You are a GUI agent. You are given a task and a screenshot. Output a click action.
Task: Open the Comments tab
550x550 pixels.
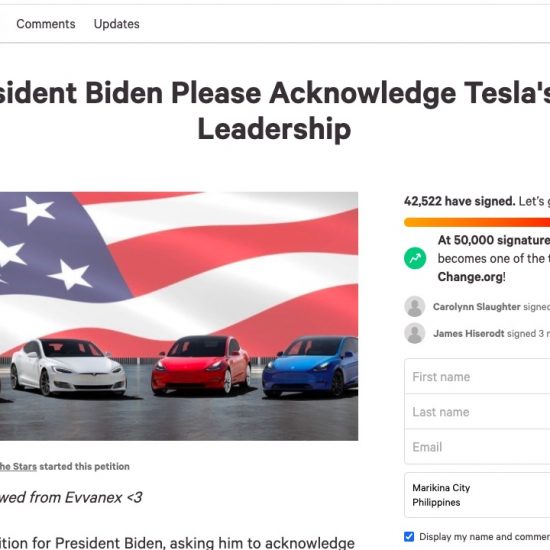(x=46, y=24)
